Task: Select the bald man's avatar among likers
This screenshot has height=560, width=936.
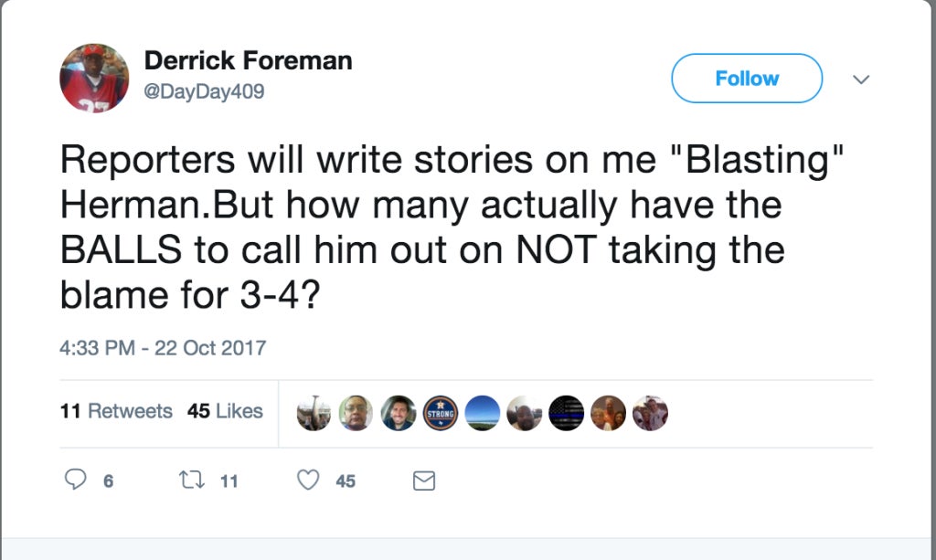Action: click(524, 413)
